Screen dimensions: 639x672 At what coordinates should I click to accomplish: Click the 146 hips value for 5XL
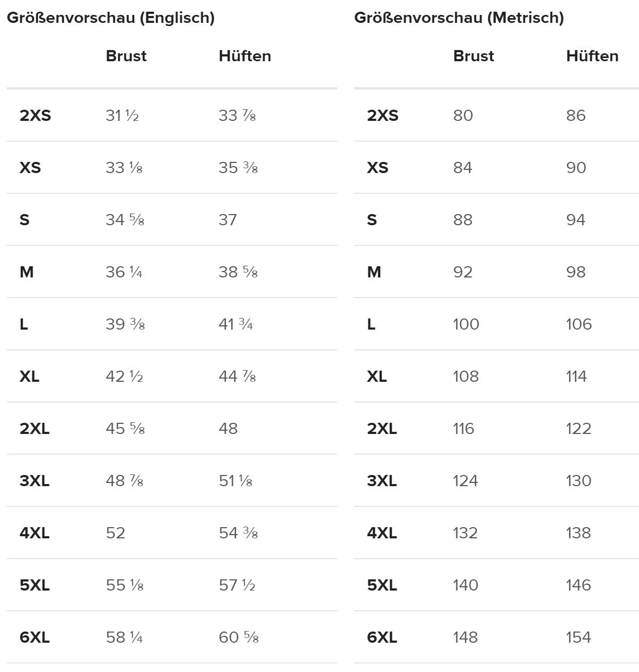[x=578, y=585]
